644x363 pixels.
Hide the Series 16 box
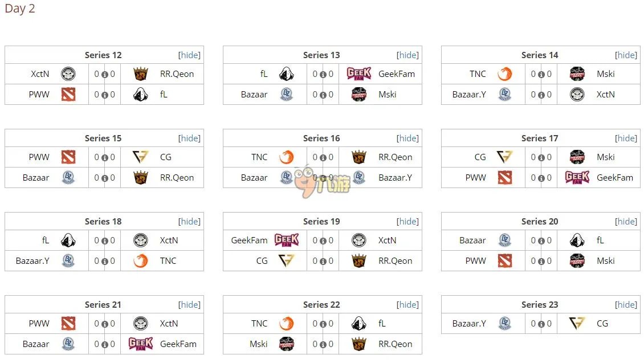(x=408, y=138)
